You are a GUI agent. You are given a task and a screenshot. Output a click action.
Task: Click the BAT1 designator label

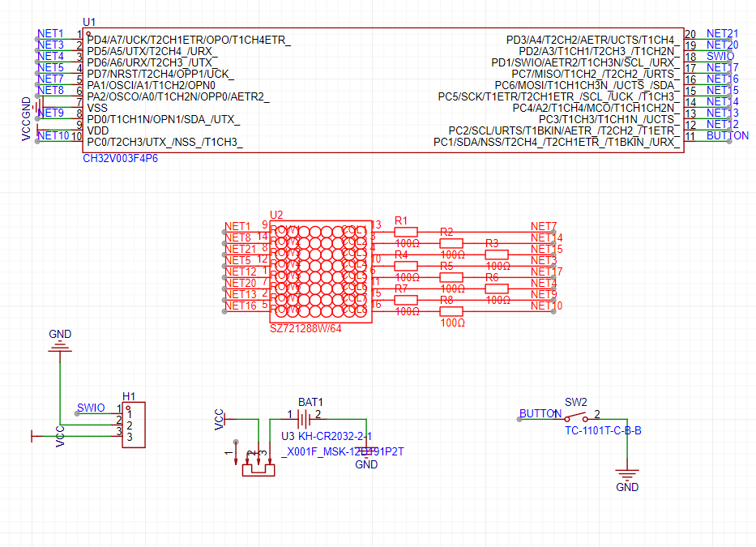tap(310, 402)
